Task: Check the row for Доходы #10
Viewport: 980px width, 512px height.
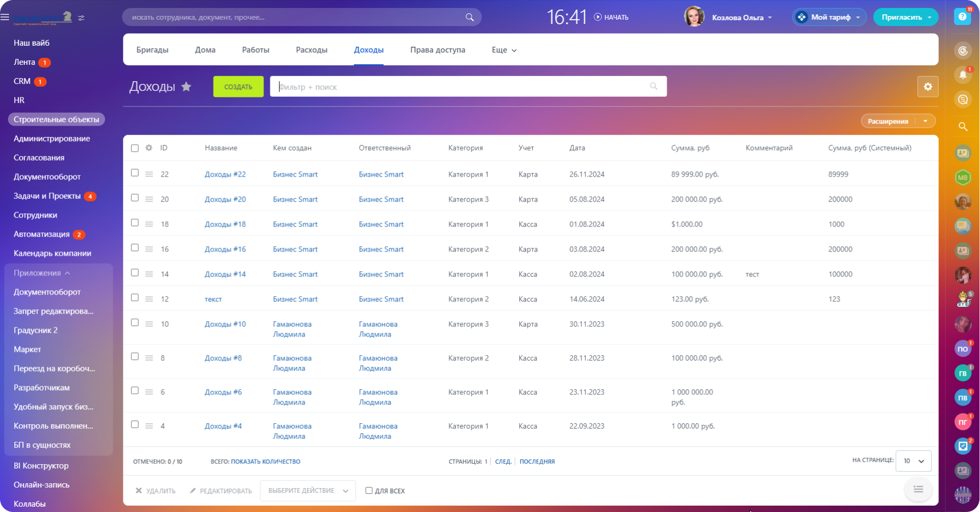Action: (135, 323)
